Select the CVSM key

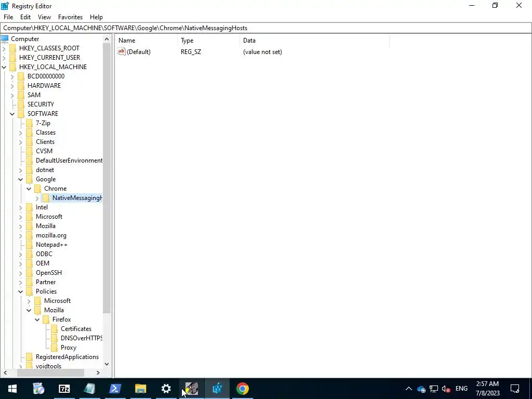pyautogui.click(x=44, y=151)
